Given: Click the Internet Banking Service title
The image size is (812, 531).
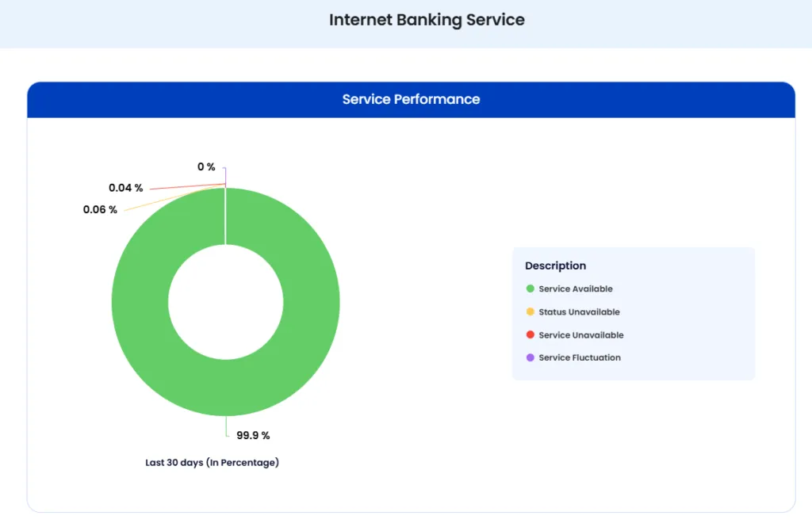Looking at the screenshot, I should point(427,20).
